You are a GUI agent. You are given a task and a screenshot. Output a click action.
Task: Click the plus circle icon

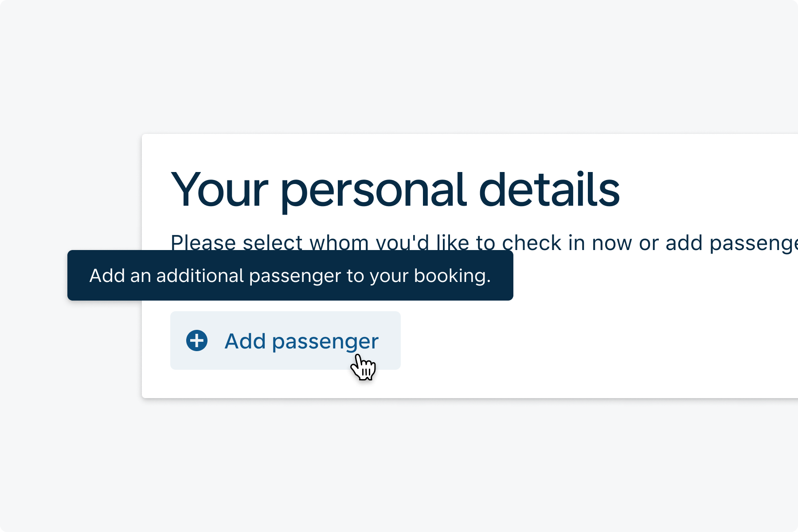pyautogui.click(x=197, y=341)
